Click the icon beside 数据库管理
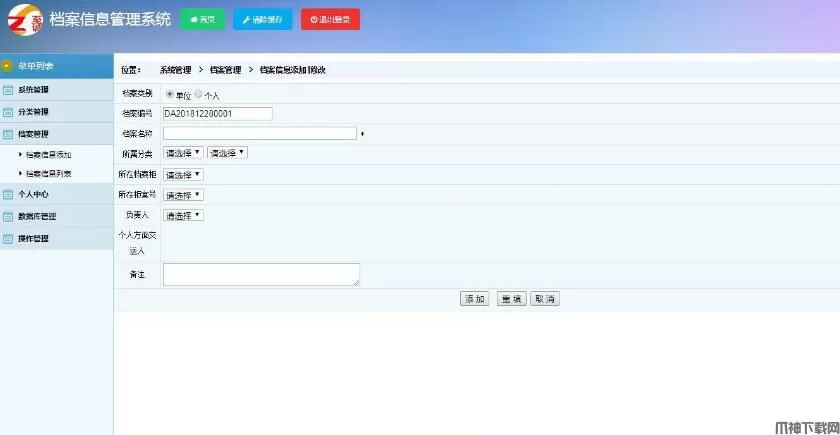 [8, 217]
